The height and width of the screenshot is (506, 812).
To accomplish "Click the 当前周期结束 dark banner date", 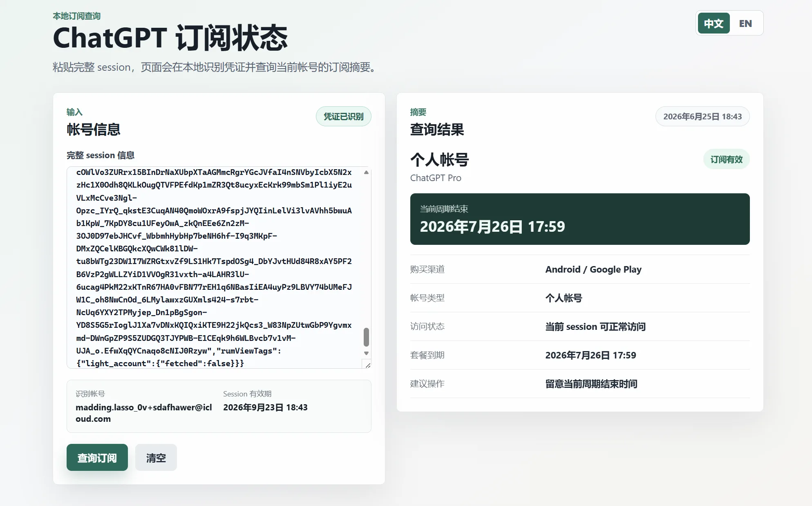I will pyautogui.click(x=492, y=226).
